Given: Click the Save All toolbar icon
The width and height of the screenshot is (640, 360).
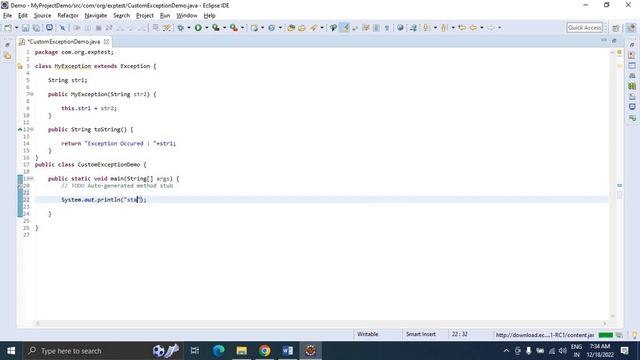Looking at the screenshot, I should click(x=36, y=28).
